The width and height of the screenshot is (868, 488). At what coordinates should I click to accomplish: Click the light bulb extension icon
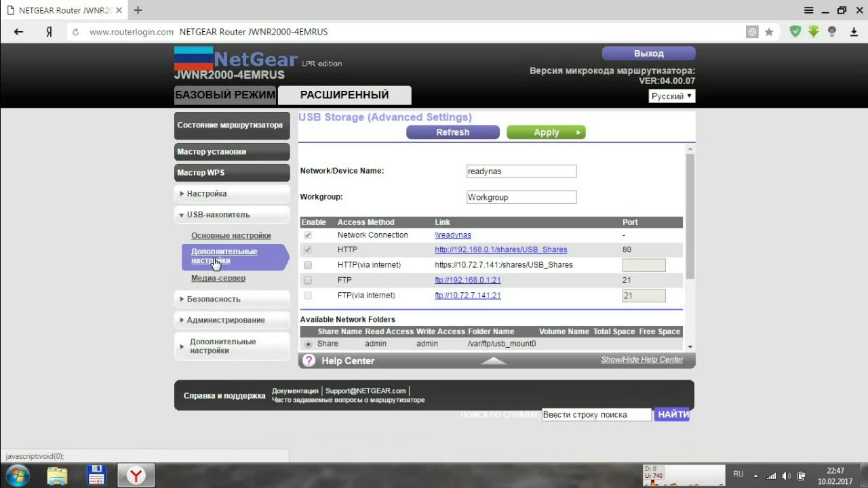coord(832,31)
